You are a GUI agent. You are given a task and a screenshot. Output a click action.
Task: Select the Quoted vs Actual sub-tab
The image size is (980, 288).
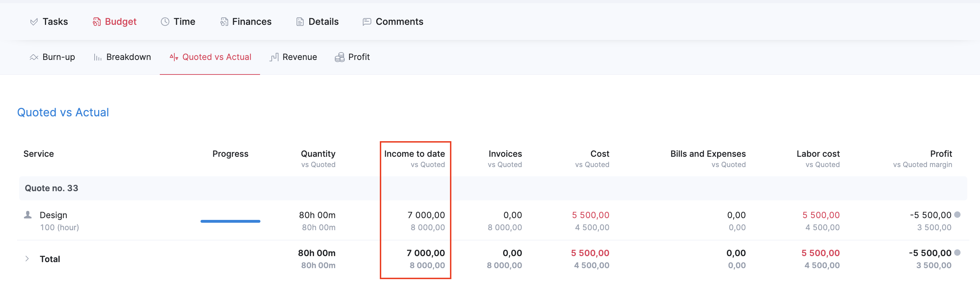click(210, 57)
